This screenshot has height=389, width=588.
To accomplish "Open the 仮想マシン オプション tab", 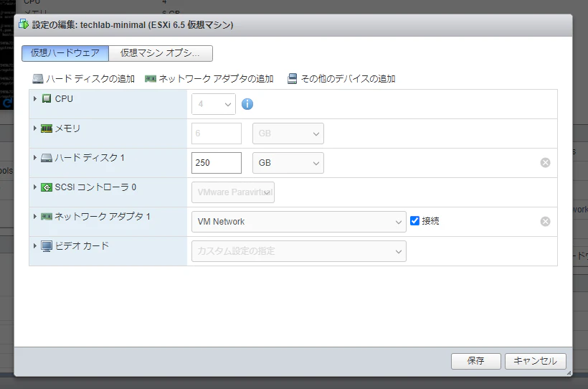I will click(161, 53).
